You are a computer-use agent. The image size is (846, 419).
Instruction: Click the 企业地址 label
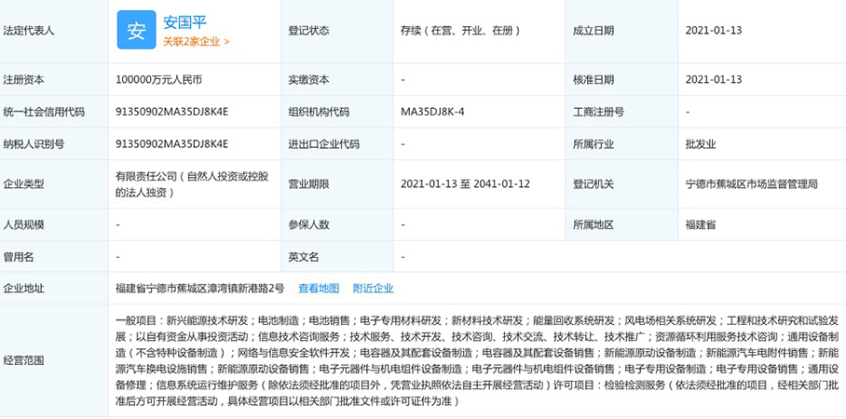tap(24, 289)
